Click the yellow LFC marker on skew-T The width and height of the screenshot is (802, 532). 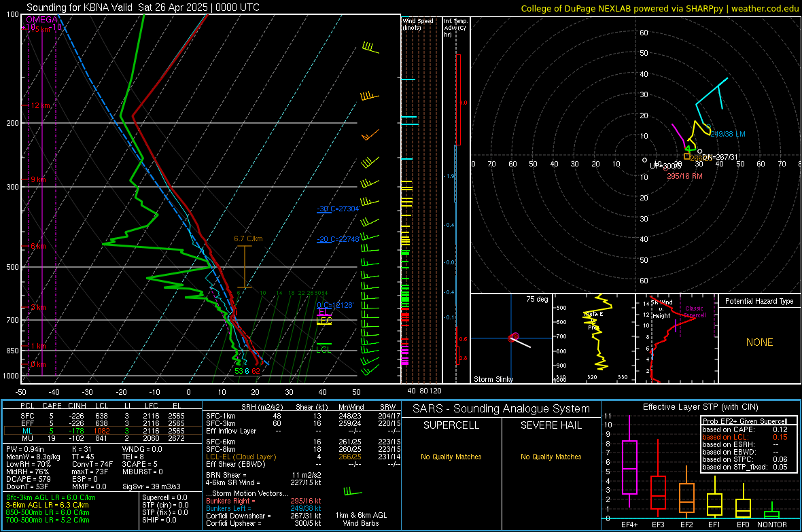pos(324,321)
